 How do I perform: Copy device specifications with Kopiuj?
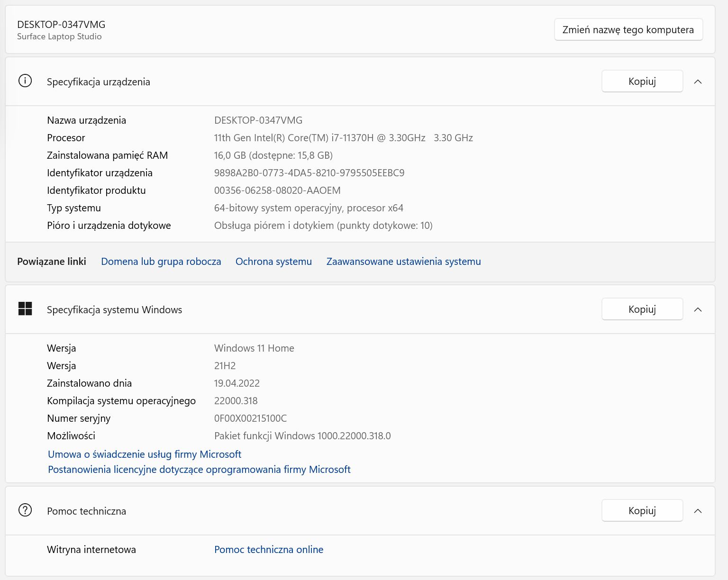point(642,82)
